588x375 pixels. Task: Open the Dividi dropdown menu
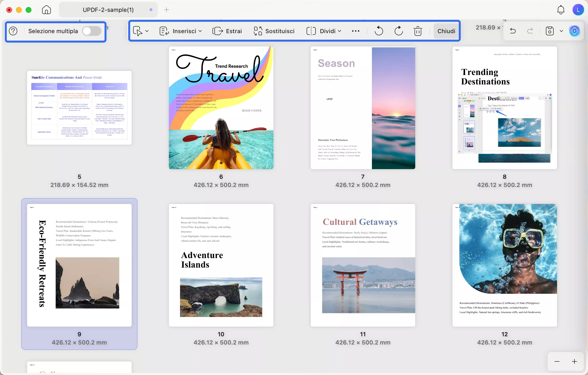coord(340,31)
